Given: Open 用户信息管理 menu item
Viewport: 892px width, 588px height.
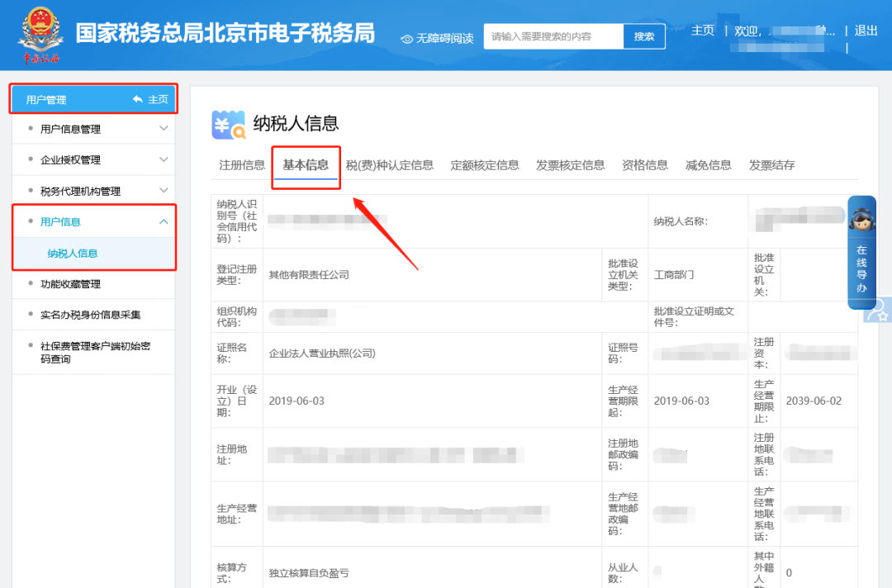Looking at the screenshot, I should (70, 129).
